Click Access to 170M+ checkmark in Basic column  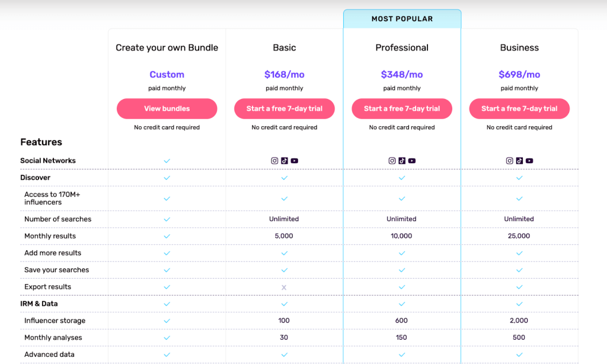point(285,199)
